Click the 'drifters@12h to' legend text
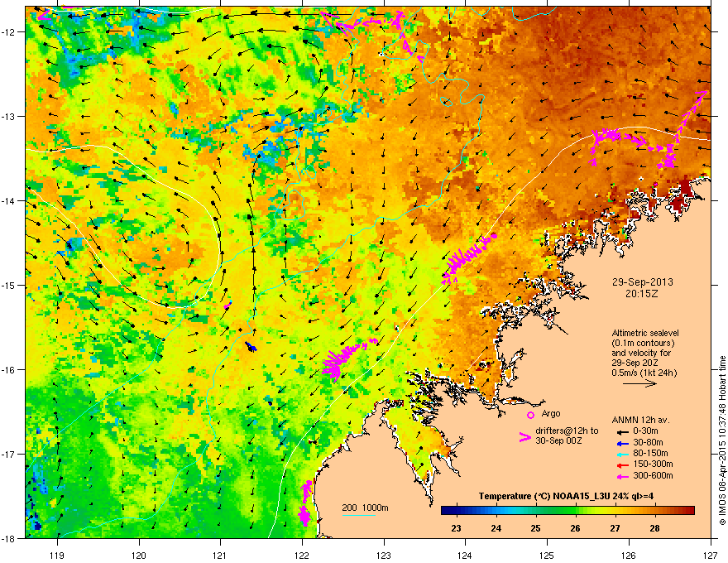Viewport: 728px width, 563px height. pyautogui.click(x=567, y=431)
